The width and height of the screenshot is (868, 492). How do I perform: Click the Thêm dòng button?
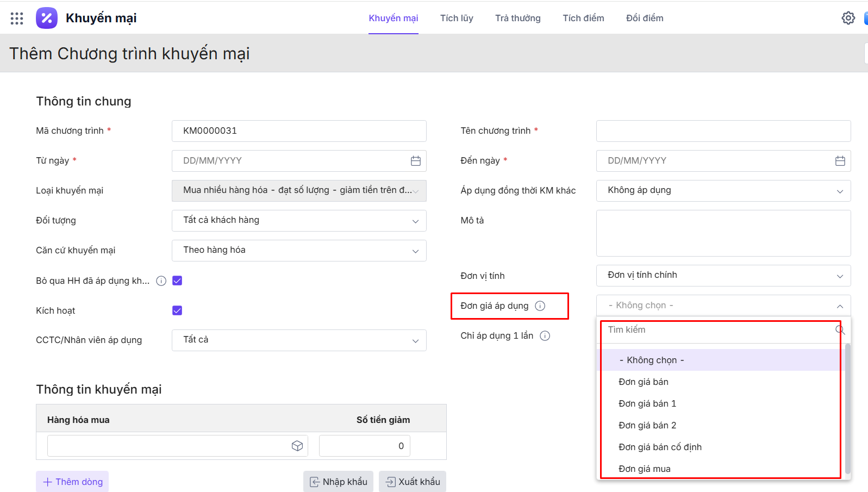coord(72,482)
